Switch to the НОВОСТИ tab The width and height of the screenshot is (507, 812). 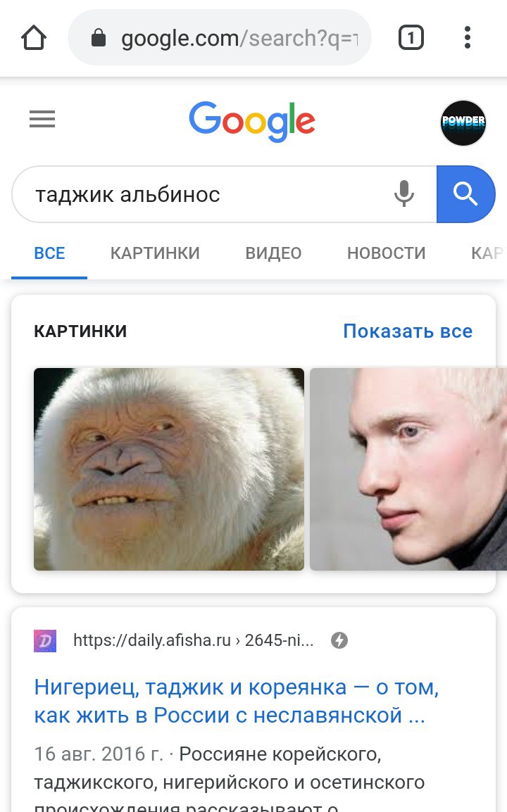coord(386,253)
